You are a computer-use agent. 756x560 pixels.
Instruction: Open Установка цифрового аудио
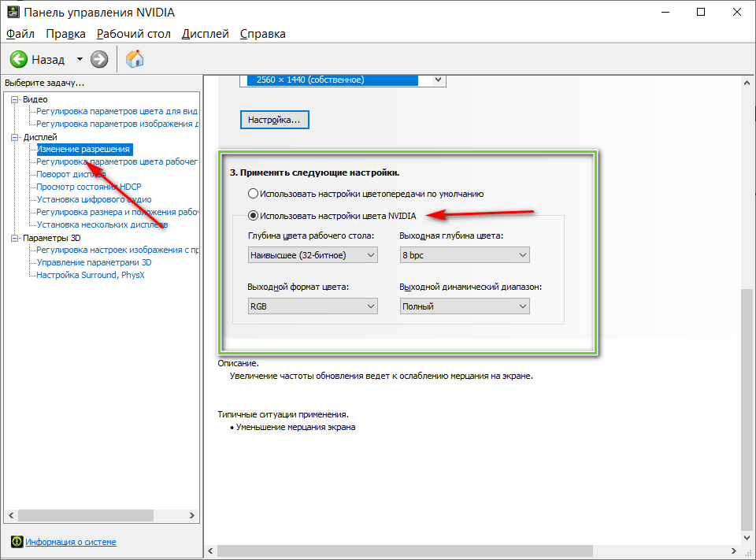coord(94,199)
